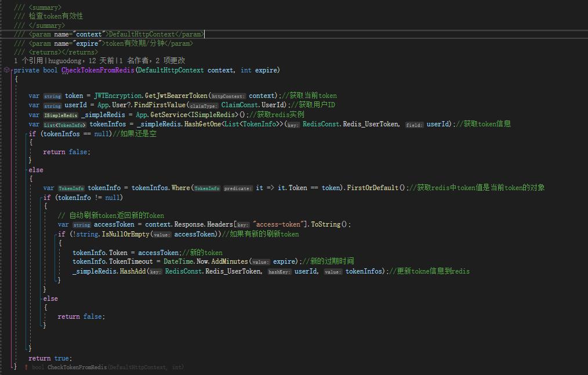
Task: Click the red arrow icon after closing brace
Action: (x=26, y=367)
